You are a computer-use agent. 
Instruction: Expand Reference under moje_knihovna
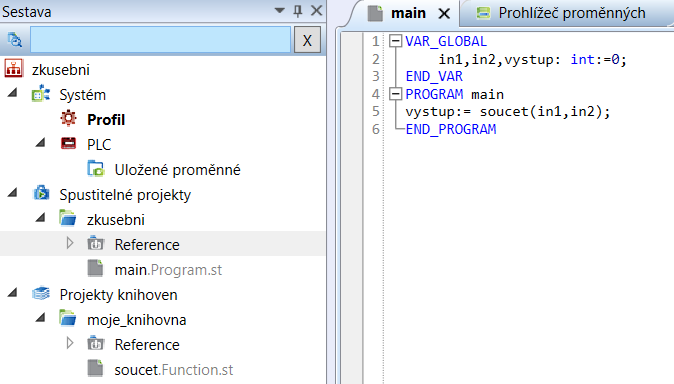click(70, 343)
